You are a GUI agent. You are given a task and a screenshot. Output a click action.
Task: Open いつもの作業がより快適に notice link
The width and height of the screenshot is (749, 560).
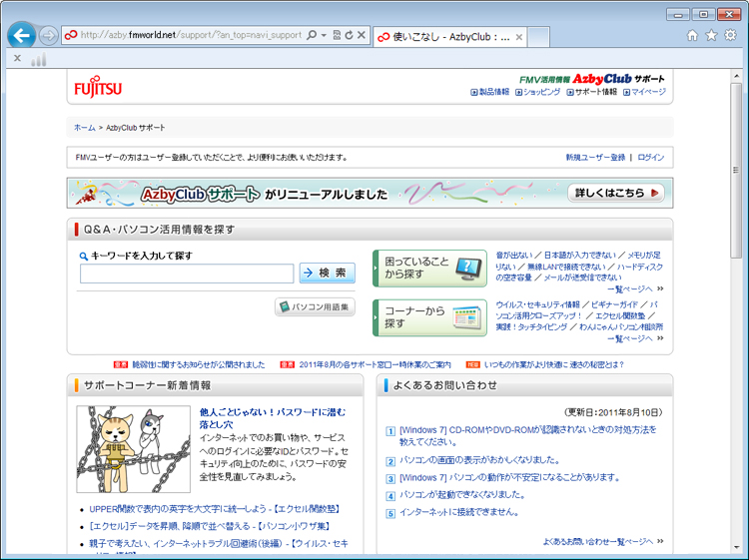click(x=554, y=364)
